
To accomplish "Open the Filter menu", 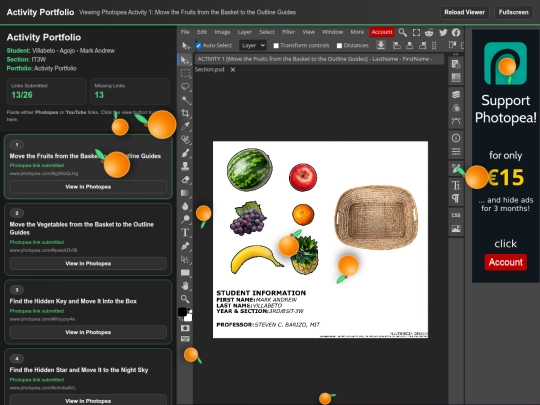I will (x=288, y=32).
